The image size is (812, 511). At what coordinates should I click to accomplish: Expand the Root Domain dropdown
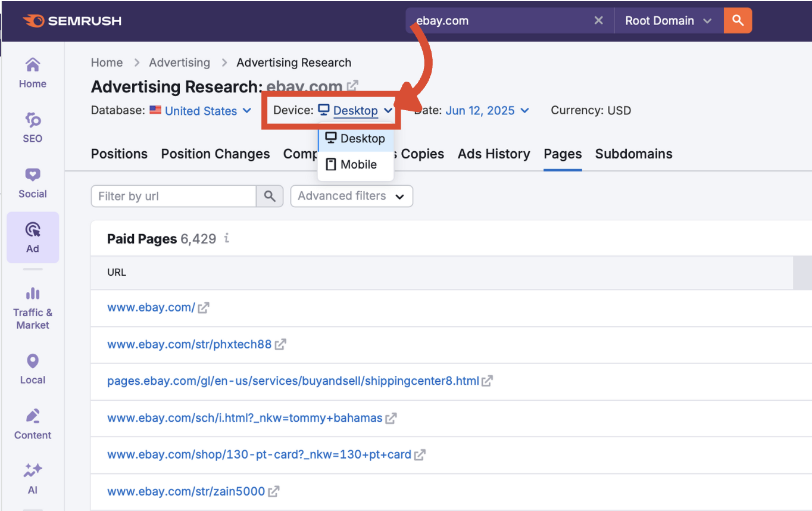click(x=668, y=21)
